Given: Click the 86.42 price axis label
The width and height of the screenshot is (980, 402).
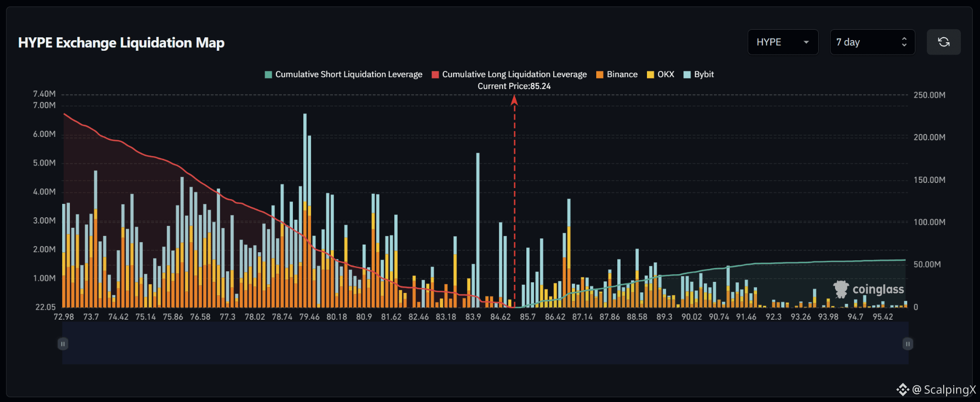Looking at the screenshot, I should [x=555, y=317].
